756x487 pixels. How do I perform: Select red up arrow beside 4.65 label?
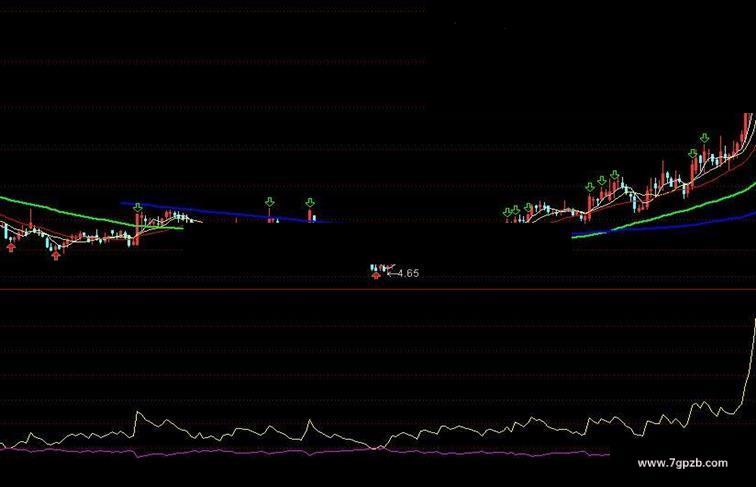click(x=376, y=275)
